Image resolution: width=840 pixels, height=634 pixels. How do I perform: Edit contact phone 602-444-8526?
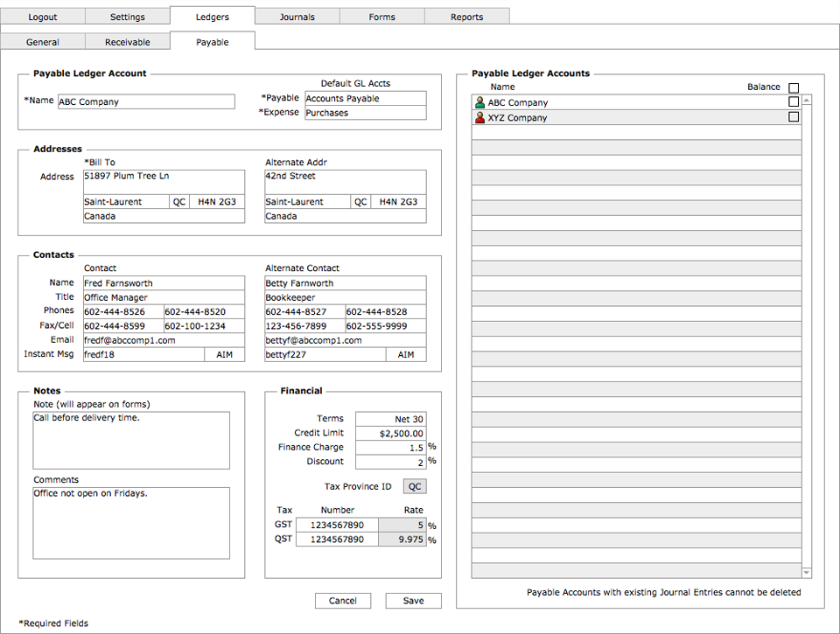[123, 311]
